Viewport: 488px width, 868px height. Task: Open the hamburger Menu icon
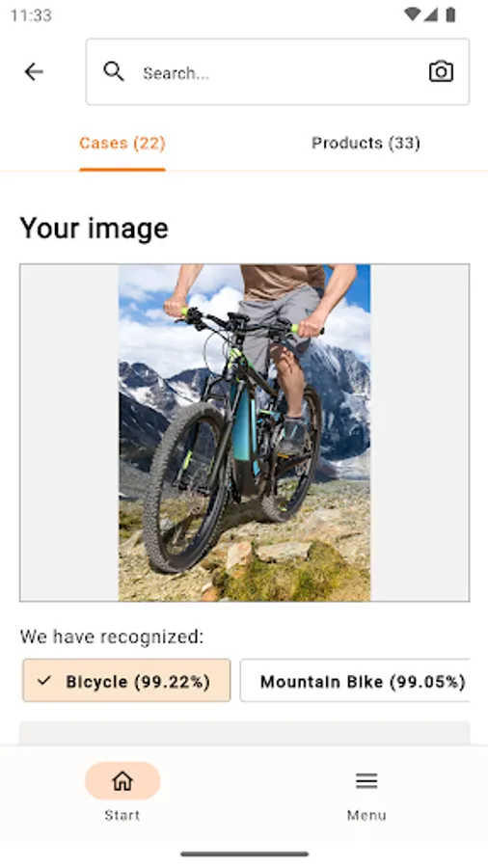click(366, 780)
